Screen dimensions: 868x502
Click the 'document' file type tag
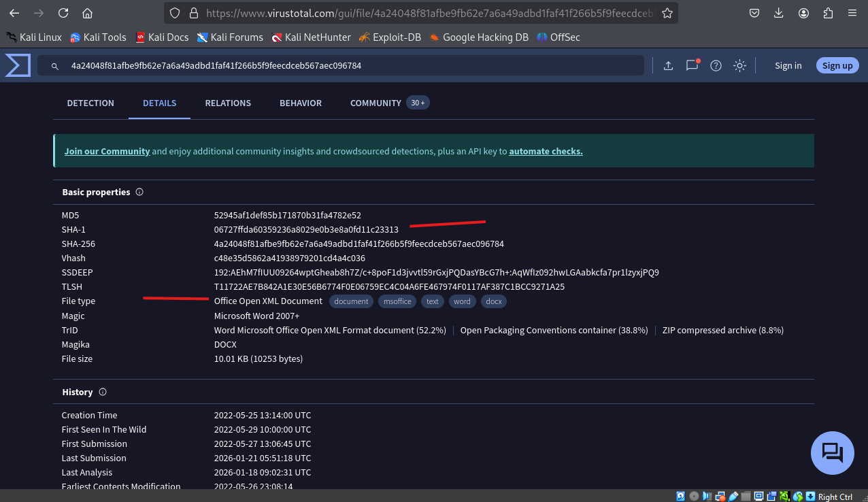click(351, 301)
